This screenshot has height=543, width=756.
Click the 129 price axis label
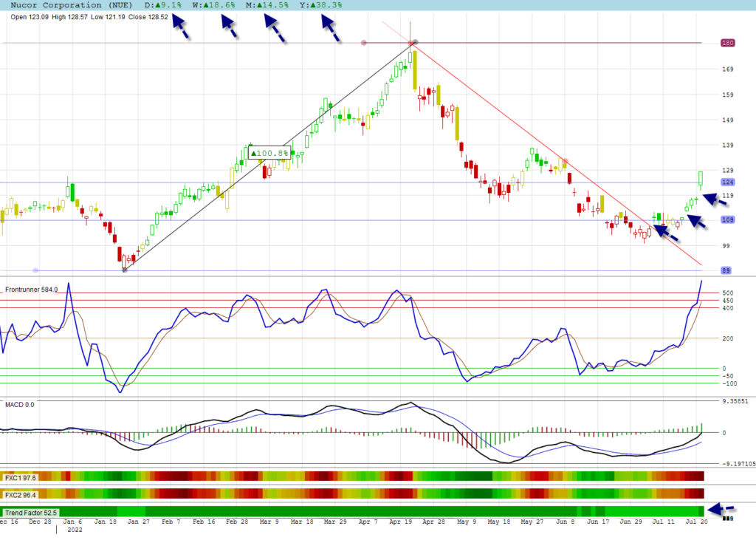tap(727, 170)
